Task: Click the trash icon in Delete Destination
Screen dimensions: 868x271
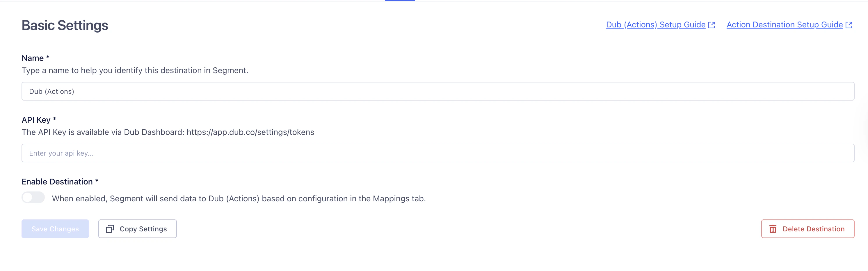Action: click(773, 229)
